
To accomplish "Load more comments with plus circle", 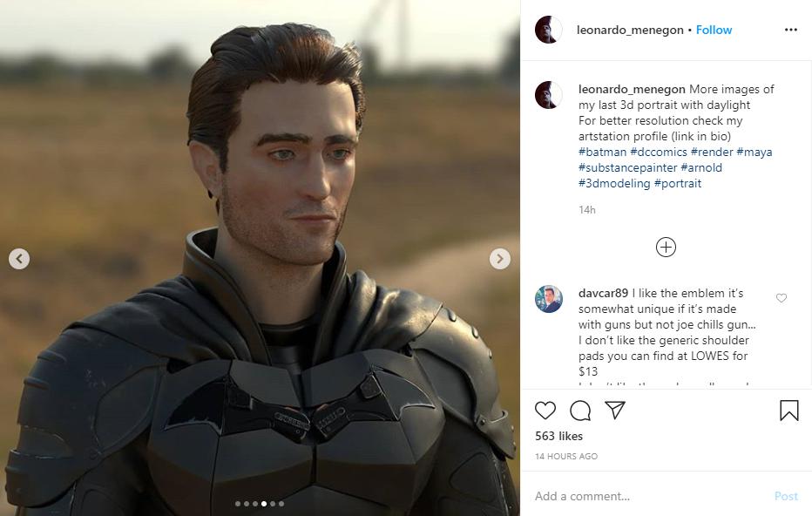I will [666, 248].
